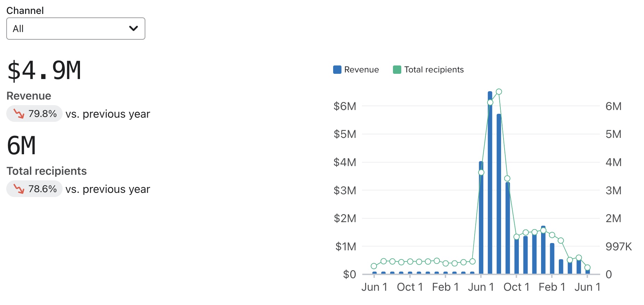This screenshot has width=644, height=305.
Task: Click the chevron arrow in Channel selector
Action: click(134, 29)
